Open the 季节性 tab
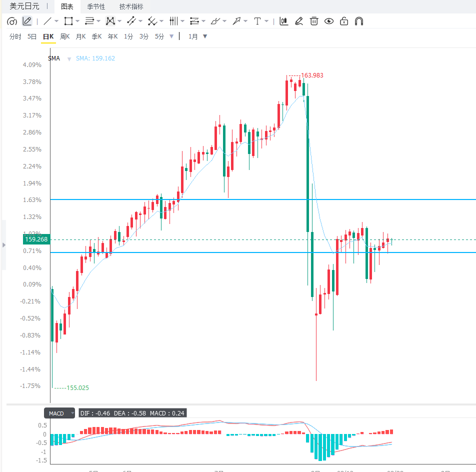Viewport: 476px width, 472px height. [x=96, y=6]
